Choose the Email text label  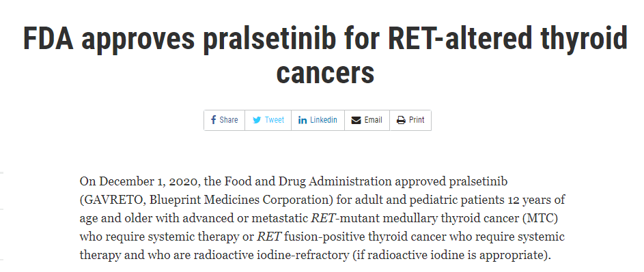374,120
